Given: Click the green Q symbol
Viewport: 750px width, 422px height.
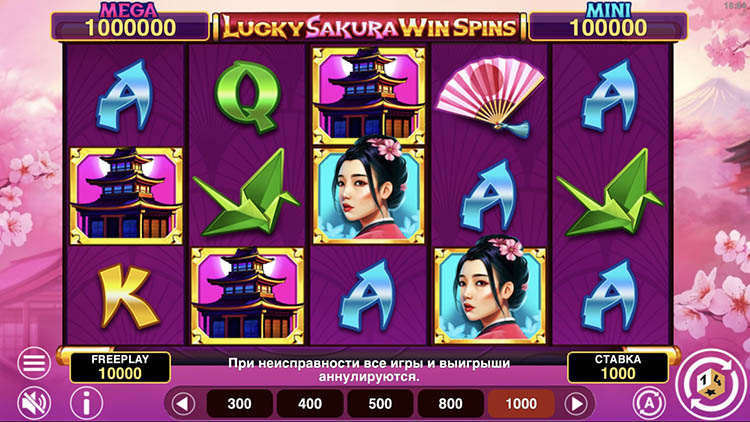Looking at the screenshot, I should coord(247,96).
